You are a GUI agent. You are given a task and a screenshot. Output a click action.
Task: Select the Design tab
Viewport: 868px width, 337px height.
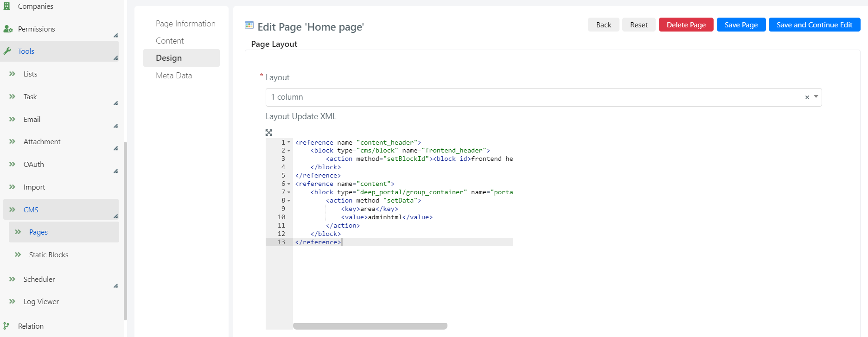click(x=181, y=58)
